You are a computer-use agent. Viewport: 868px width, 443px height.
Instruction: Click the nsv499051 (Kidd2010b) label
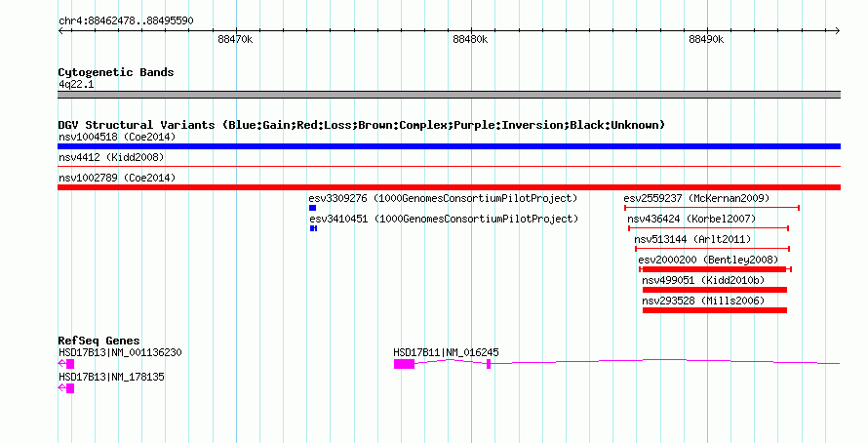[x=703, y=280]
